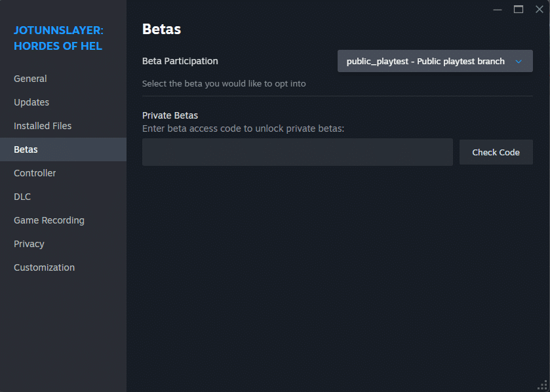Select Installed Files in the sidebar
Screen dimensions: 550x392
63,126
